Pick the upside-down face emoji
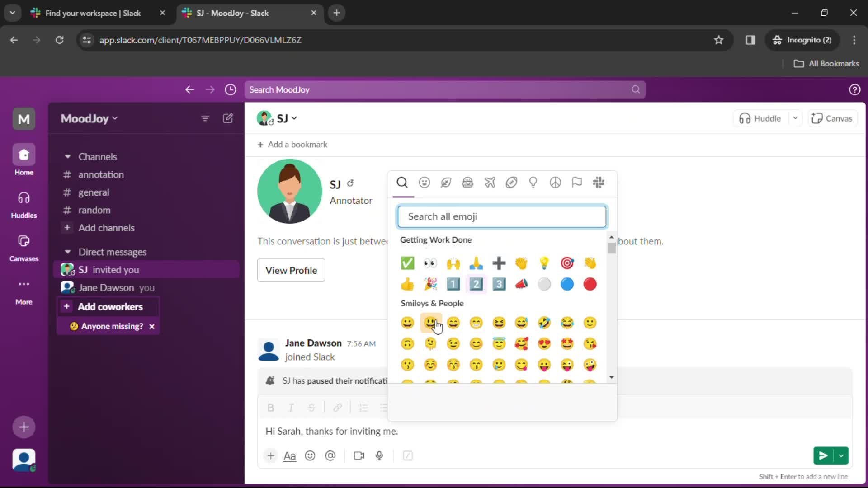The width and height of the screenshot is (868, 488). 407,344
